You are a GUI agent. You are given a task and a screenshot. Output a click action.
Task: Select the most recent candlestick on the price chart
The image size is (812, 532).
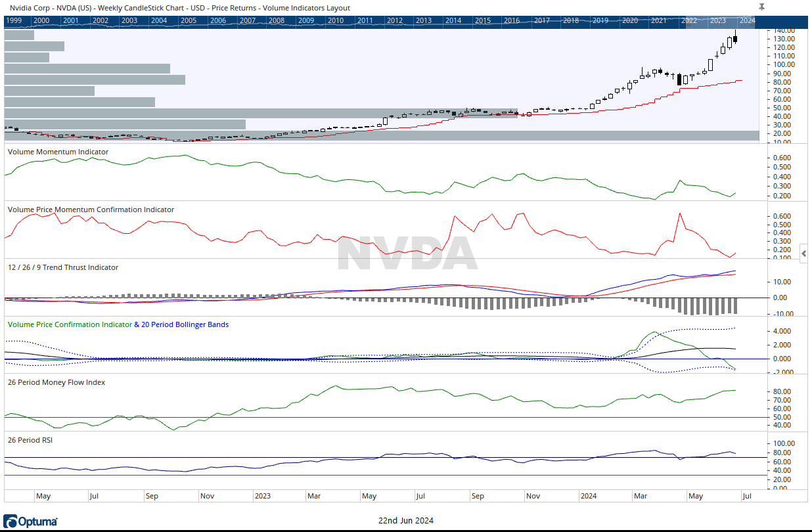pos(735,37)
